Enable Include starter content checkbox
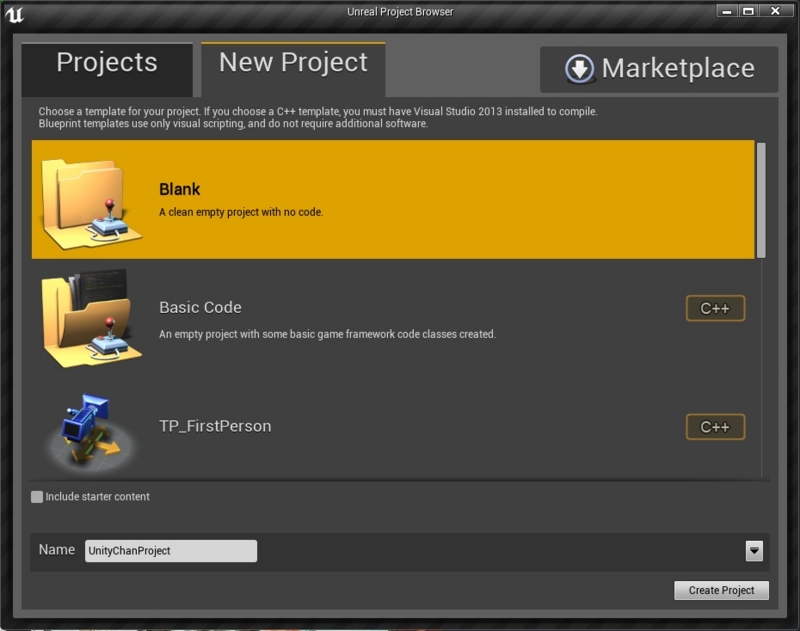The image size is (800, 631). pyautogui.click(x=37, y=497)
